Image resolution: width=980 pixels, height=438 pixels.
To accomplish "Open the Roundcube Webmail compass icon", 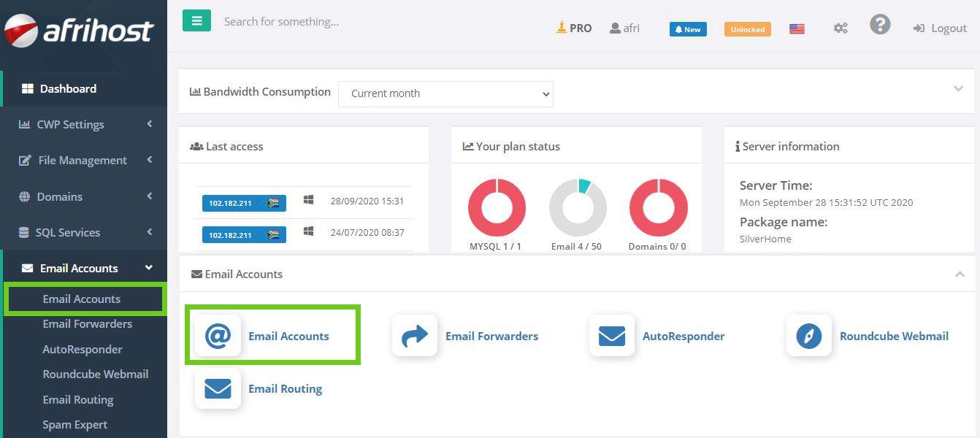I will (x=809, y=336).
